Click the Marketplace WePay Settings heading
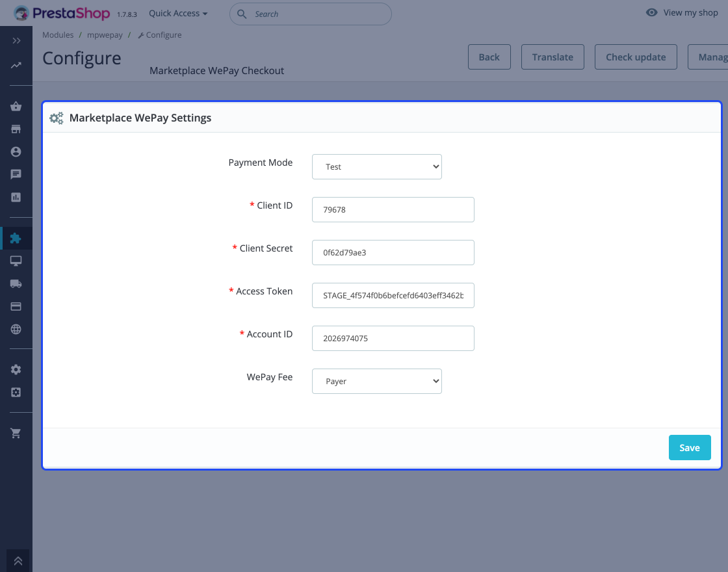The image size is (728, 572). click(x=140, y=118)
